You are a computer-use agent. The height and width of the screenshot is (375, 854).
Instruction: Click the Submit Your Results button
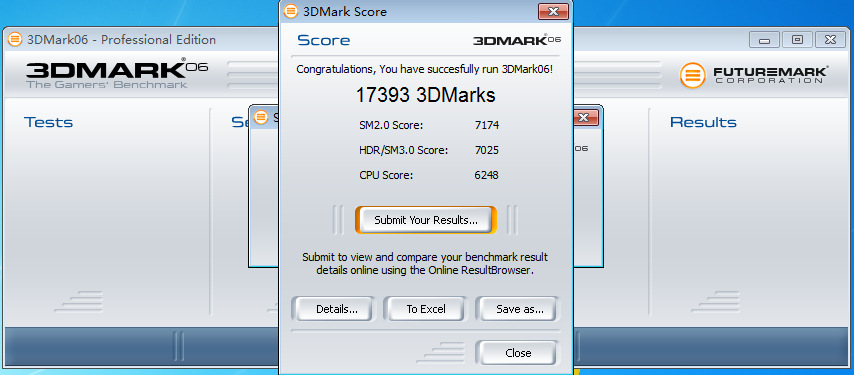pyautogui.click(x=425, y=220)
